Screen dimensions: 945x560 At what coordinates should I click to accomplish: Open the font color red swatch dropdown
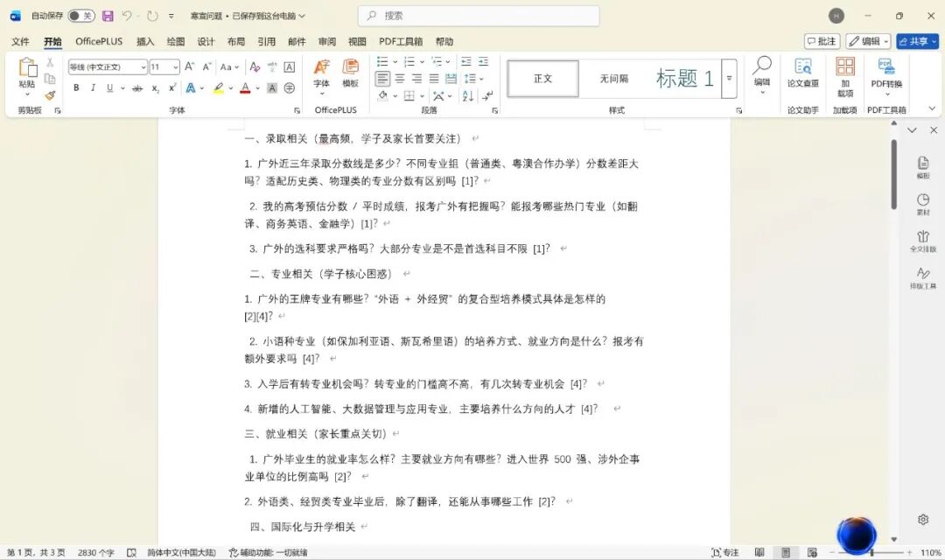[x=256, y=88]
